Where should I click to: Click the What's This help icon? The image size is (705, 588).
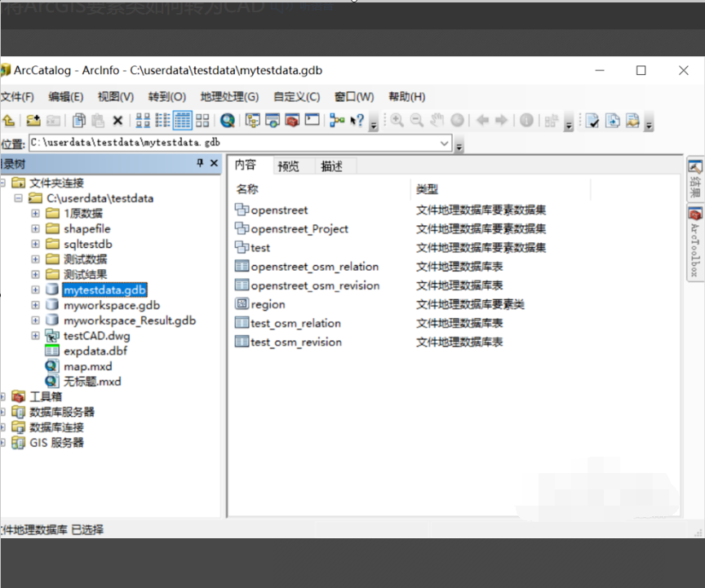pyautogui.click(x=357, y=121)
